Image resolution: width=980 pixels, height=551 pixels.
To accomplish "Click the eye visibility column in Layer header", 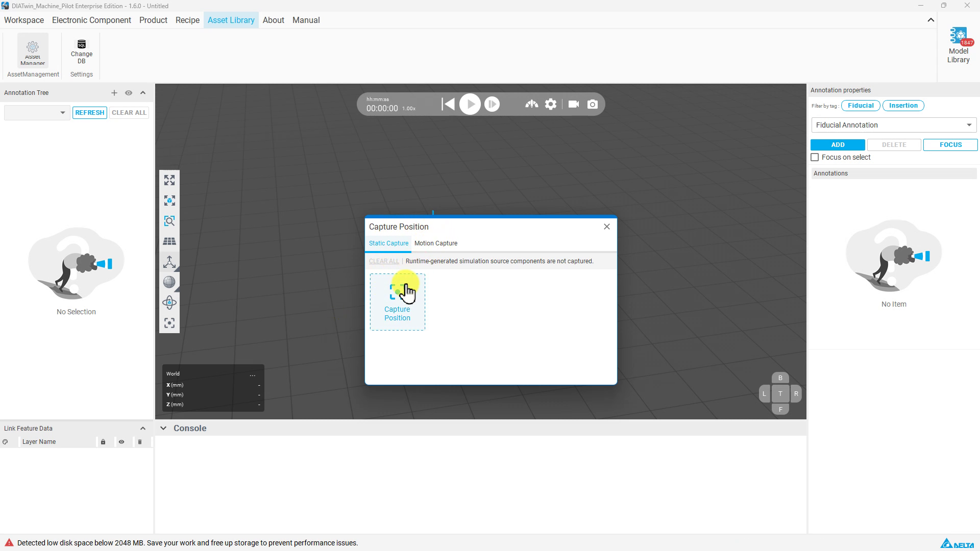I will [121, 442].
